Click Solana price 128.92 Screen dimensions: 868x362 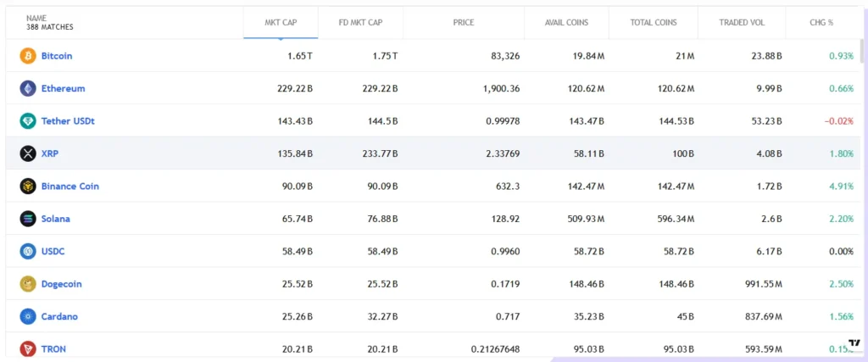pyautogui.click(x=507, y=219)
